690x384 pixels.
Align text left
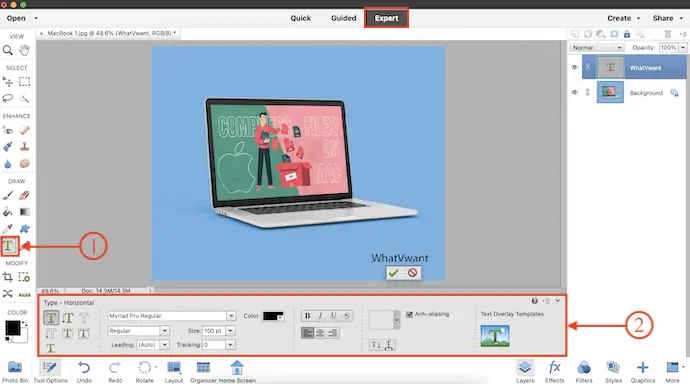click(308, 333)
